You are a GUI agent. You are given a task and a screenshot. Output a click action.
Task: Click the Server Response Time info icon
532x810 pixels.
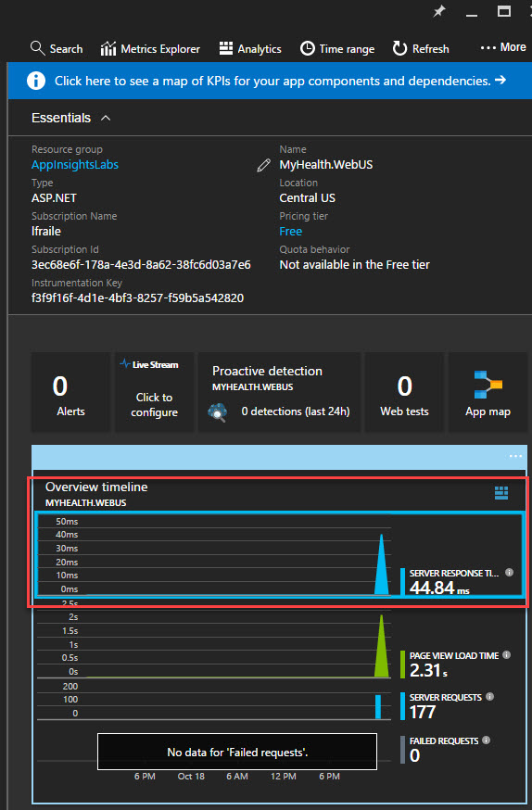click(x=509, y=573)
